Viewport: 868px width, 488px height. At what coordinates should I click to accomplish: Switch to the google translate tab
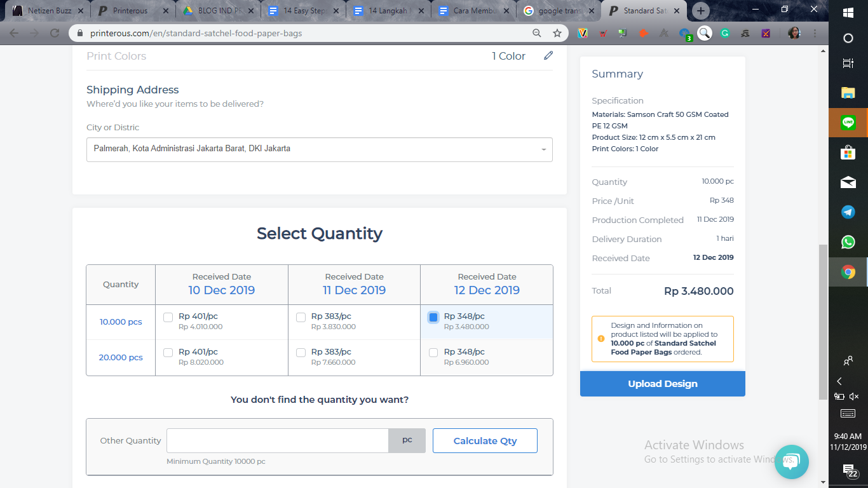(x=559, y=11)
